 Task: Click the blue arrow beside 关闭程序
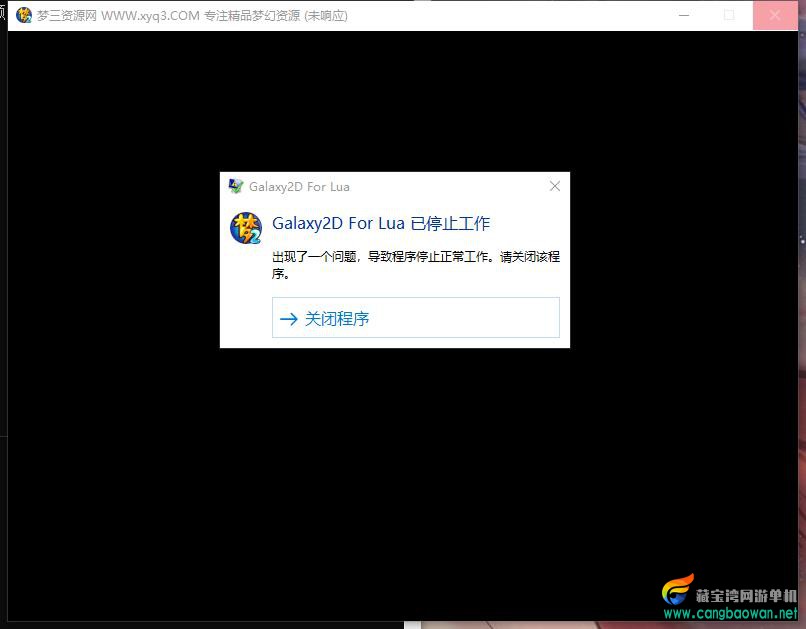[288, 319]
